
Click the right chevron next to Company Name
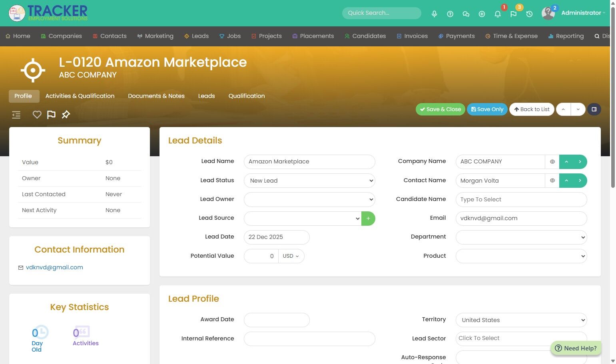coord(580,162)
